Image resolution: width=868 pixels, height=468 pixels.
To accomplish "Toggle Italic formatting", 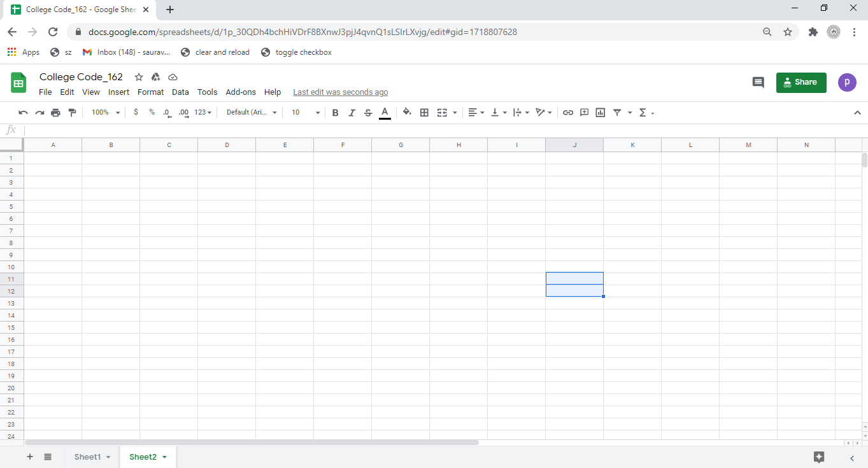I will tap(352, 113).
